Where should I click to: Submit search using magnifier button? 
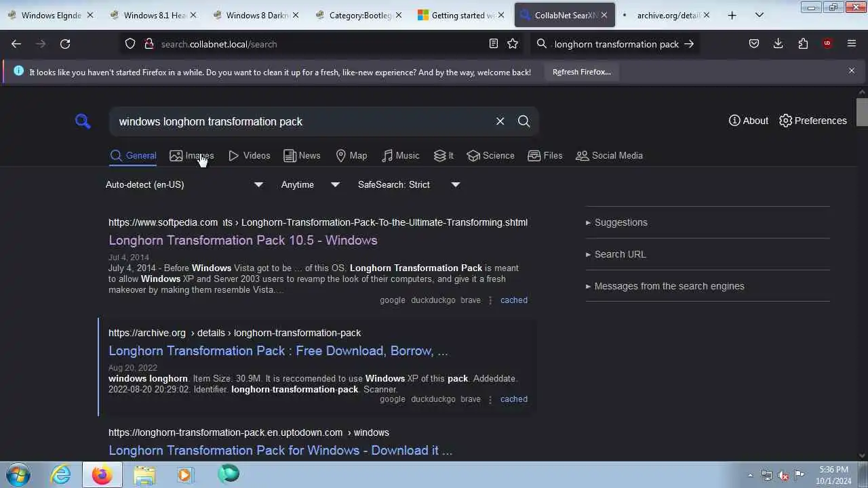524,121
